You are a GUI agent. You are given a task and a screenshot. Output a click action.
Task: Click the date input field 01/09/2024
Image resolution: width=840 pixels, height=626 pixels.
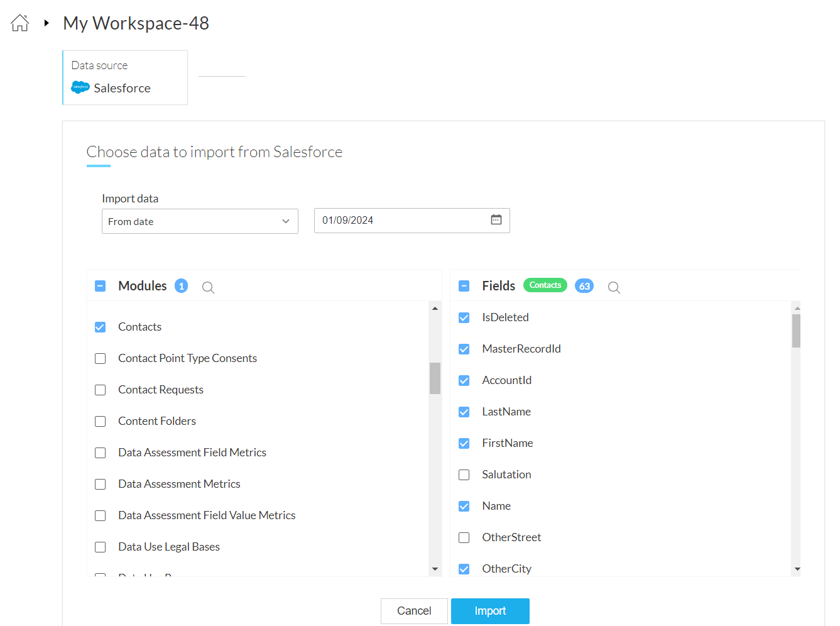click(x=402, y=221)
